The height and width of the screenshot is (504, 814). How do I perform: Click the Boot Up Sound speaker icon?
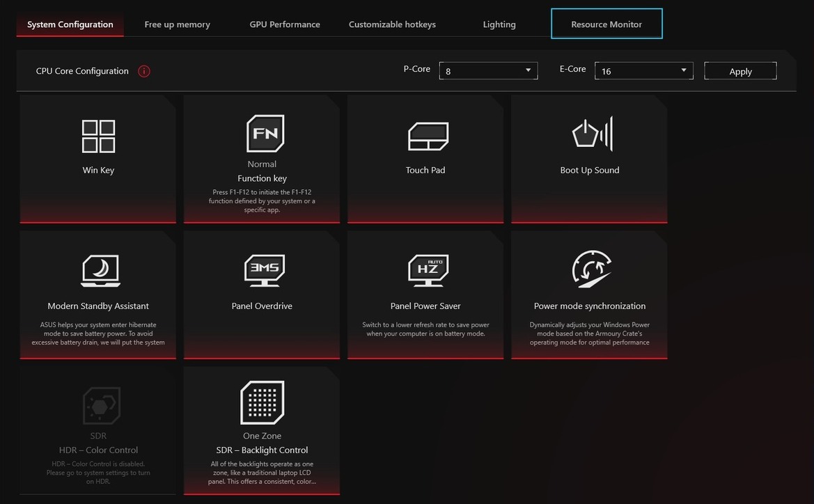592,134
